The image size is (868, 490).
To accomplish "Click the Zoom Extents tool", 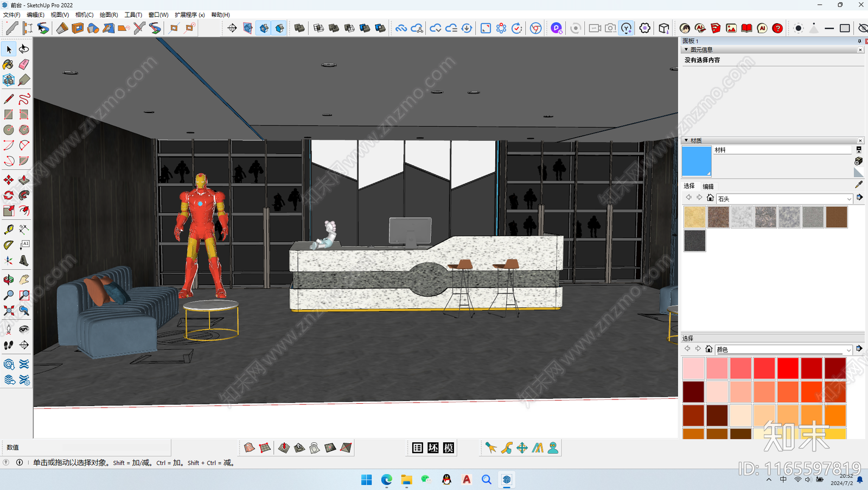I will point(9,311).
